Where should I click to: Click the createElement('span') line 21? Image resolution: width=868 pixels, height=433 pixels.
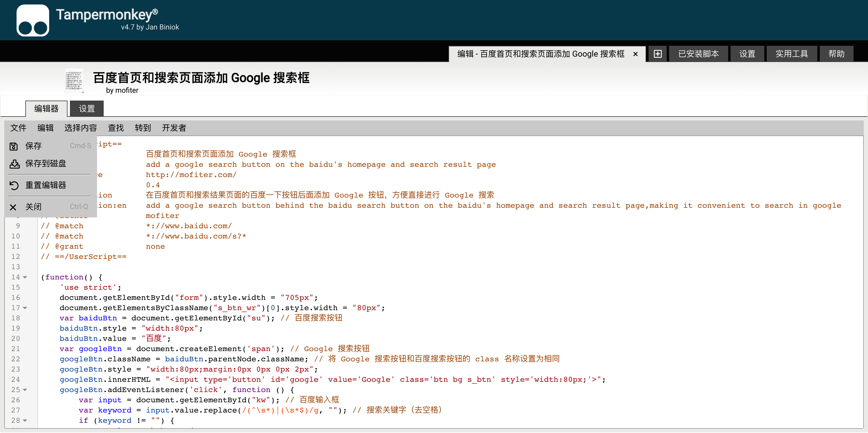point(172,349)
